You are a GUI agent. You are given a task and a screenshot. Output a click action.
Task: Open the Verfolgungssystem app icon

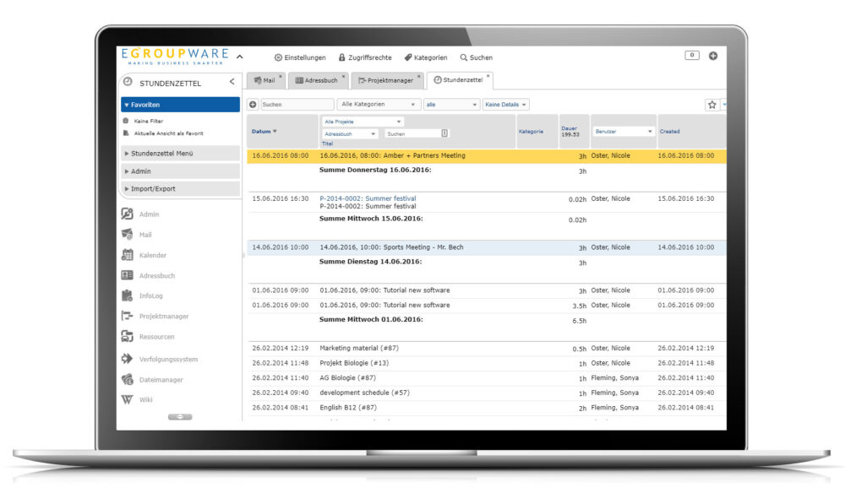click(x=128, y=359)
